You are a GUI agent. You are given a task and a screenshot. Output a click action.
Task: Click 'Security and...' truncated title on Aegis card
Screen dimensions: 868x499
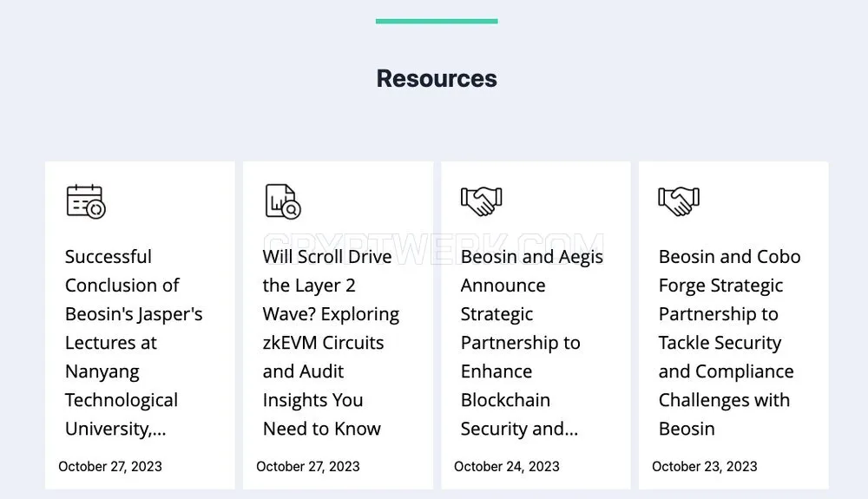coord(519,429)
